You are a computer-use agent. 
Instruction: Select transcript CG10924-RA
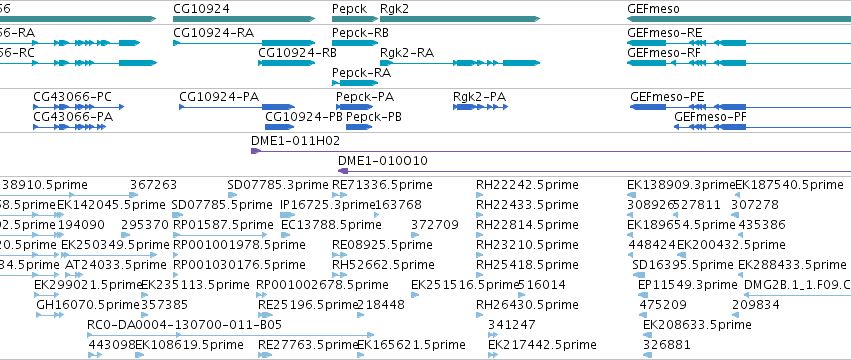[x=244, y=43]
